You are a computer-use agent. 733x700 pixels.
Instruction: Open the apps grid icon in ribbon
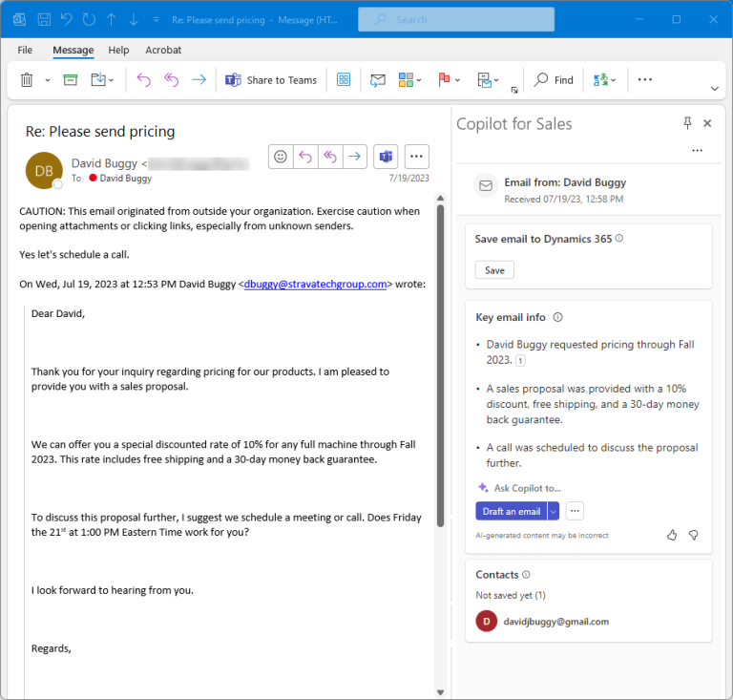click(x=344, y=80)
